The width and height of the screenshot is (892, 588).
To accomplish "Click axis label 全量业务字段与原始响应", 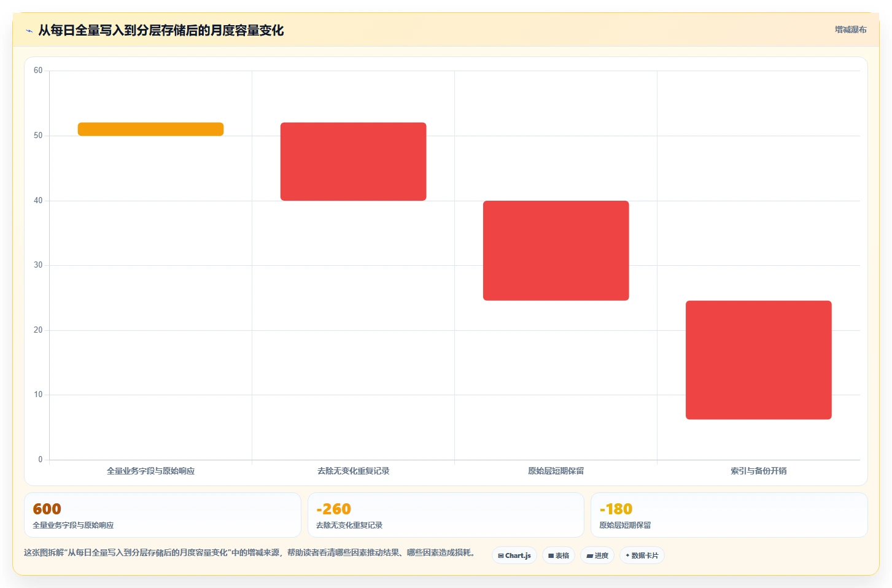I will pyautogui.click(x=150, y=471).
